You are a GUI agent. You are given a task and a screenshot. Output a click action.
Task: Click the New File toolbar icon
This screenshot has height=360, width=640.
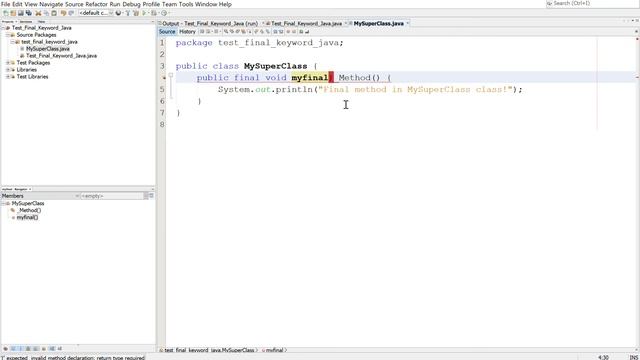[x=6, y=13]
